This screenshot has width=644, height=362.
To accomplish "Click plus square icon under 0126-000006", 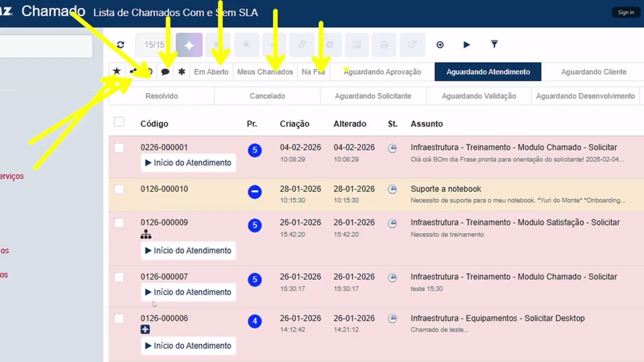I will click(x=145, y=329).
